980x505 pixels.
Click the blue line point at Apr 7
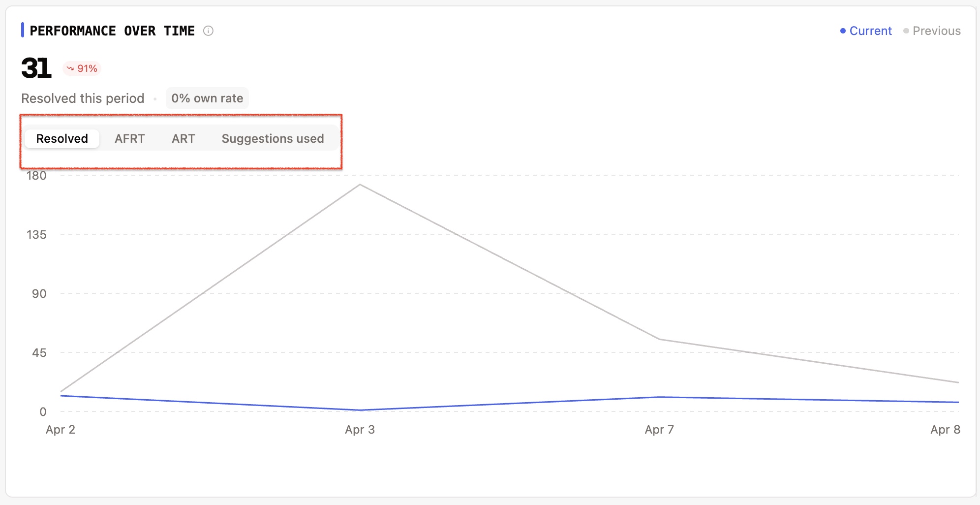[659, 397]
